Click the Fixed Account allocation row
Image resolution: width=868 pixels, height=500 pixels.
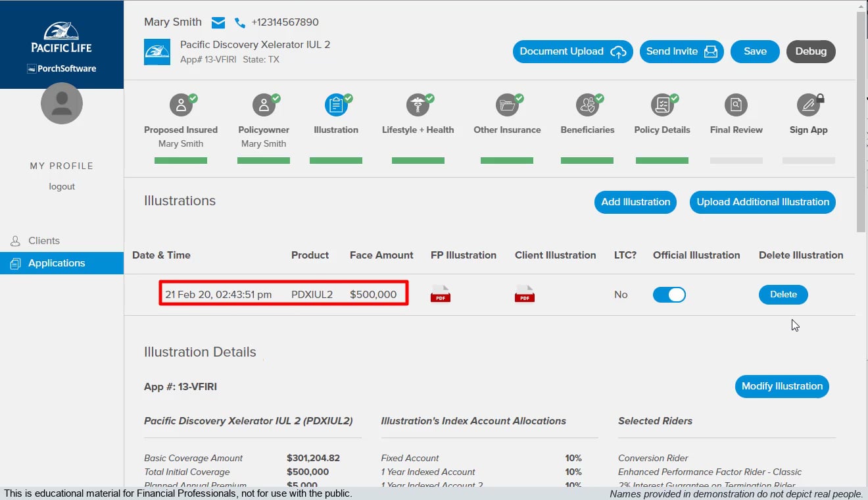[481, 458]
